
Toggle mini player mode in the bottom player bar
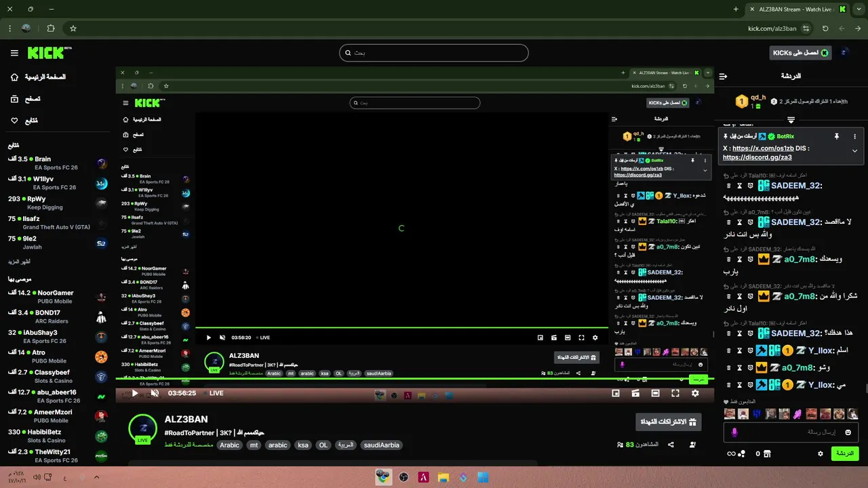pyautogui.click(x=635, y=393)
